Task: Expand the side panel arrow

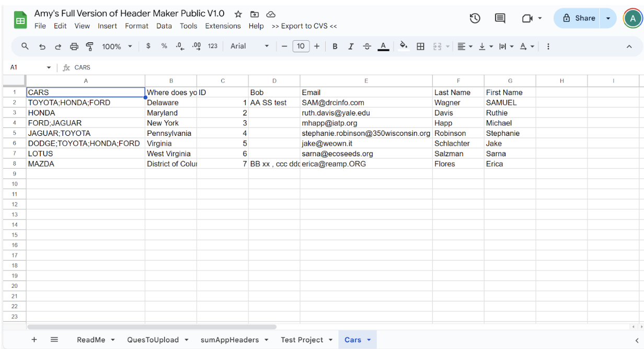Action: coord(637,340)
